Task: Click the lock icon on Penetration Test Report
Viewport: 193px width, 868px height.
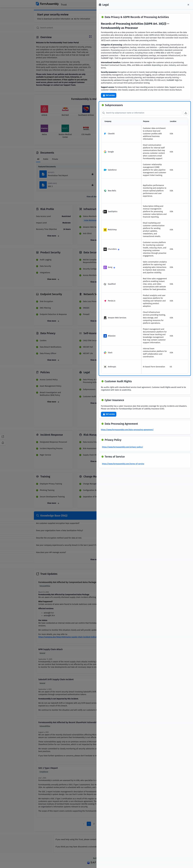Action: pos(92,174)
